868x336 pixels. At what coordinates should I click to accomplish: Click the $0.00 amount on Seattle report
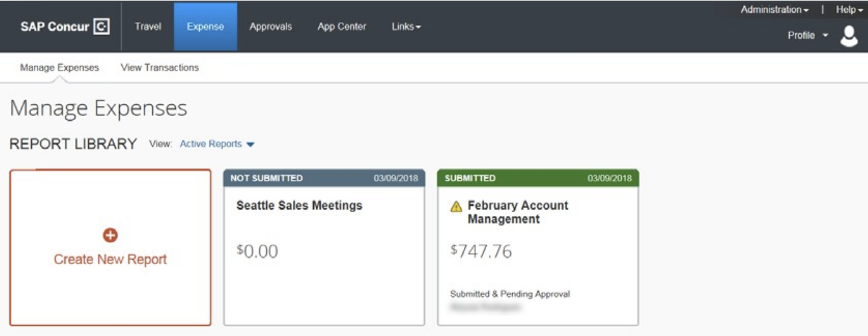(x=257, y=252)
